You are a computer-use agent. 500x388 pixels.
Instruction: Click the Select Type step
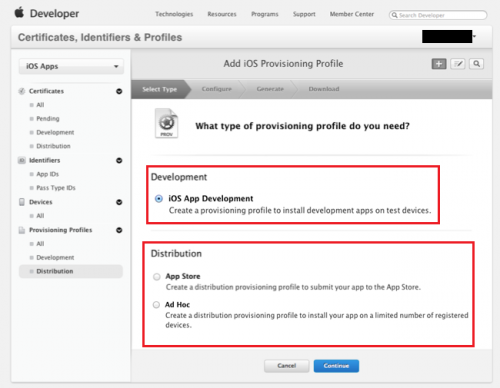click(160, 89)
